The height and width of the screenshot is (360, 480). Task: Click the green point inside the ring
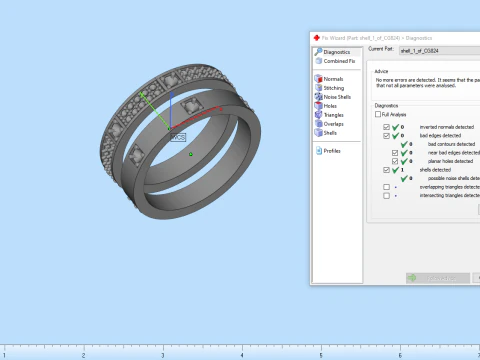(x=191, y=154)
